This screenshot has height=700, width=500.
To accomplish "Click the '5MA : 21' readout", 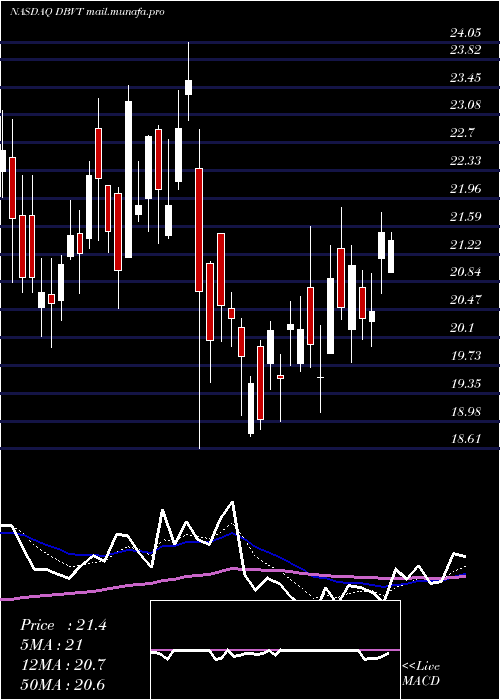I will pos(51,645).
